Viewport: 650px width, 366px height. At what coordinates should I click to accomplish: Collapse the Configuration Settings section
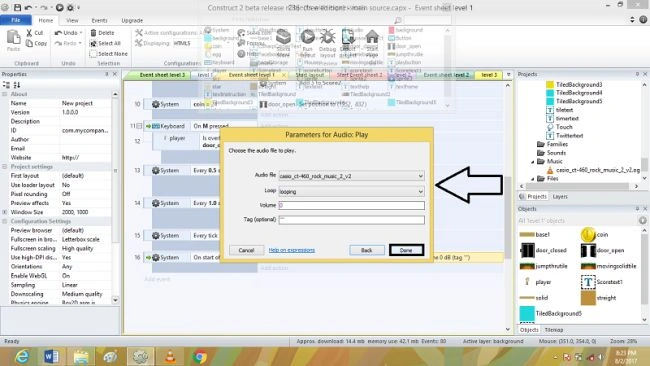5,221
